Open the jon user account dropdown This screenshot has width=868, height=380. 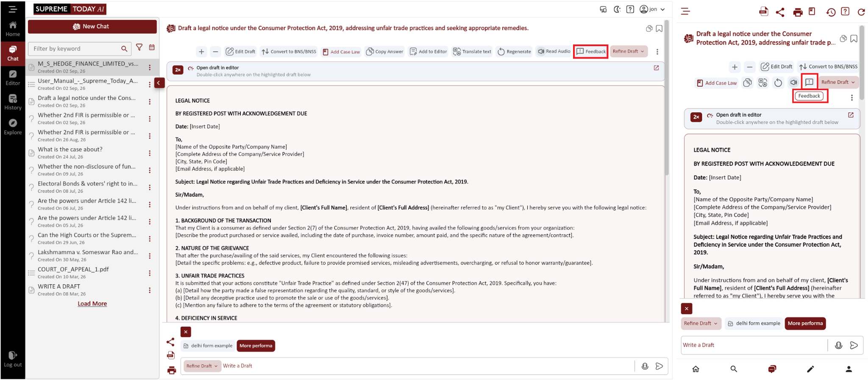click(x=652, y=9)
